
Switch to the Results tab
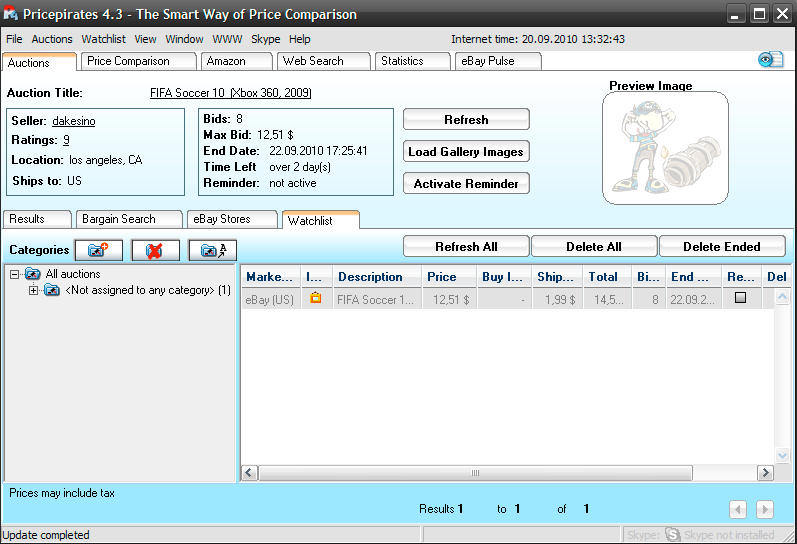point(37,219)
